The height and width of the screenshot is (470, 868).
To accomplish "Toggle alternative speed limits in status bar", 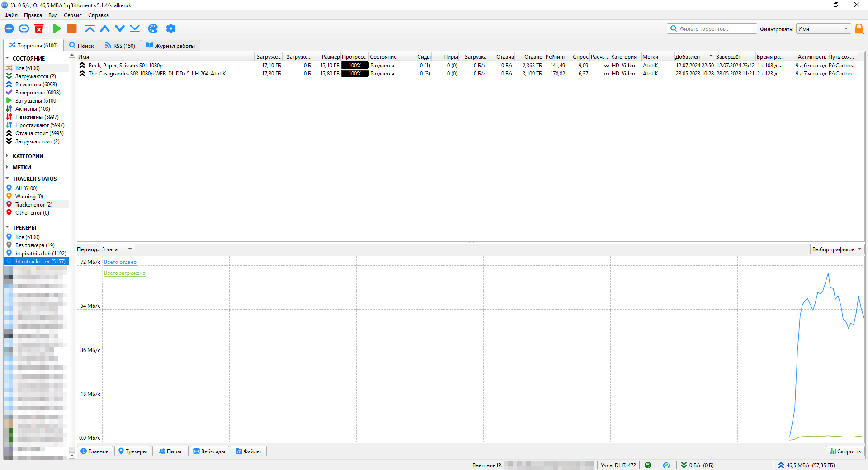I will (x=666, y=465).
